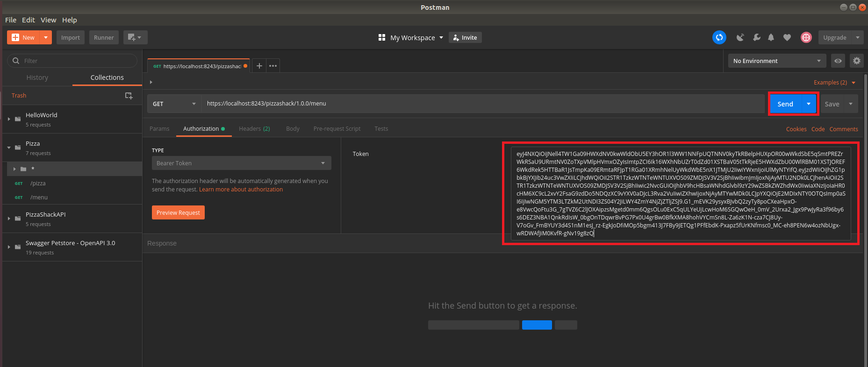
Task: Open the Bearer Token type dropdown
Action: [x=241, y=163]
